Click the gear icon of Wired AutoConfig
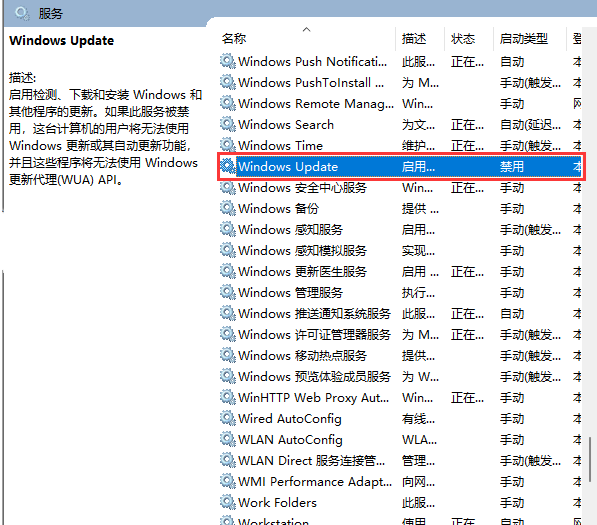 click(228, 418)
